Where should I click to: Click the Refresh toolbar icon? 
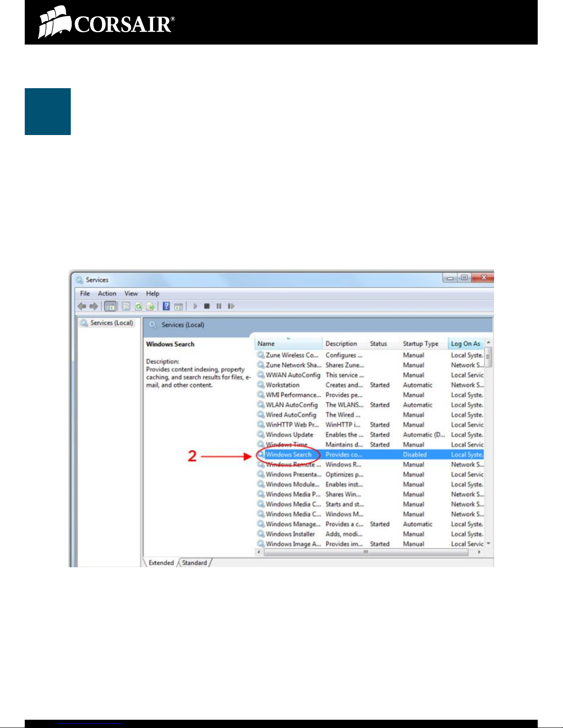click(138, 306)
